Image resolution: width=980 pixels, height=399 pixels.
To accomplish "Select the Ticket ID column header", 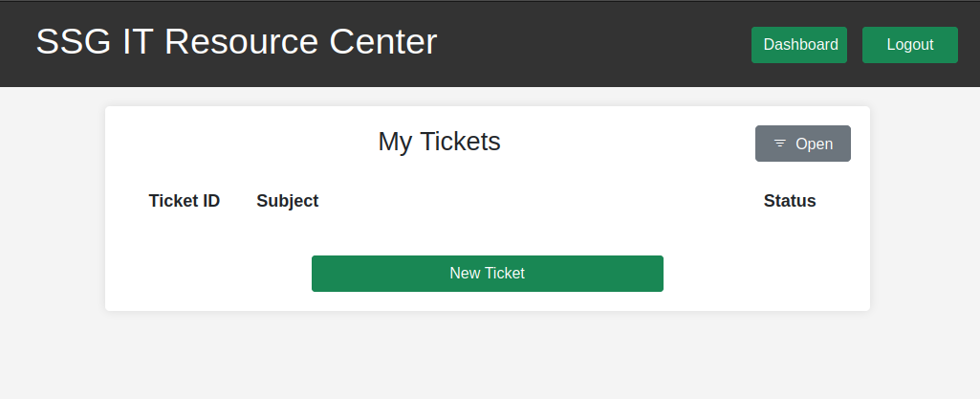I will click(x=185, y=201).
